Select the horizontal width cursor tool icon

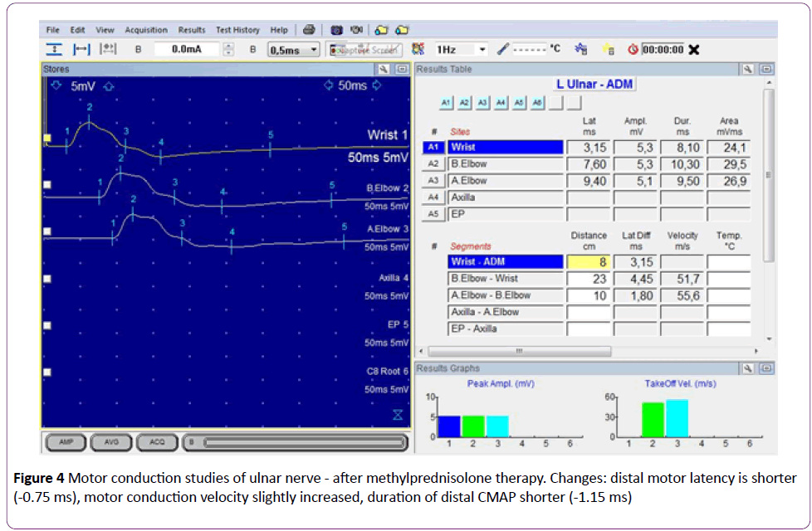[81, 49]
